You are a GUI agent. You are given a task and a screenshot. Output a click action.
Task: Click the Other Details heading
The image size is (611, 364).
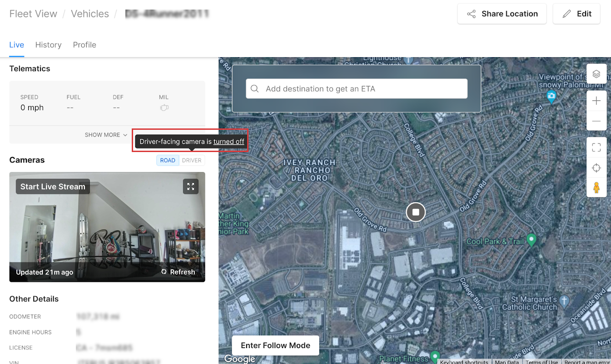coord(34,299)
